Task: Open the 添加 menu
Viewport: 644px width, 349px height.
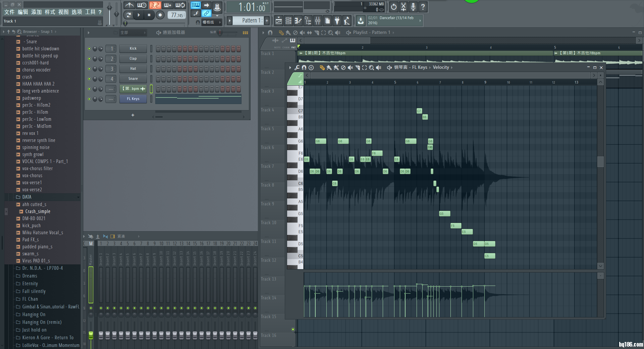Action: (x=36, y=12)
